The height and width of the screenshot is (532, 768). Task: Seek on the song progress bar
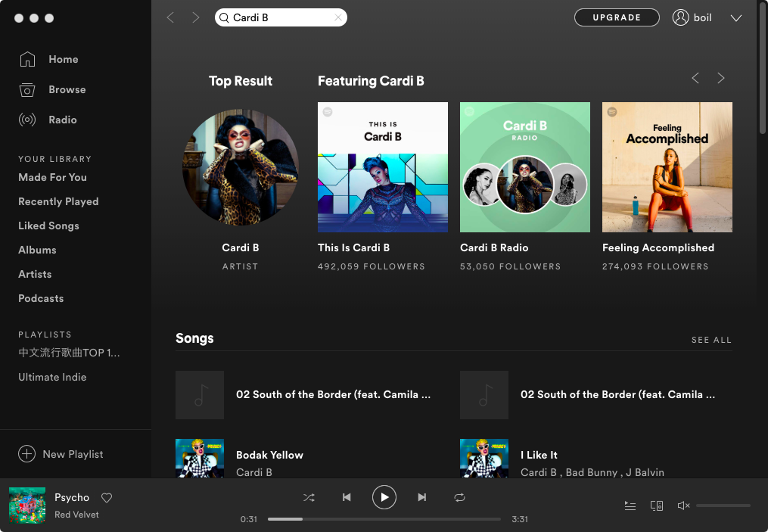pyautogui.click(x=384, y=519)
